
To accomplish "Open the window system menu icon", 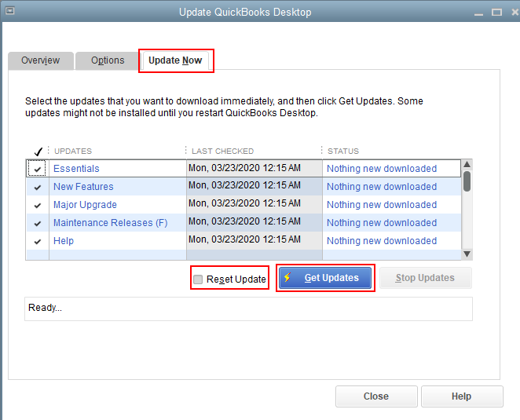I will tap(10, 11).
